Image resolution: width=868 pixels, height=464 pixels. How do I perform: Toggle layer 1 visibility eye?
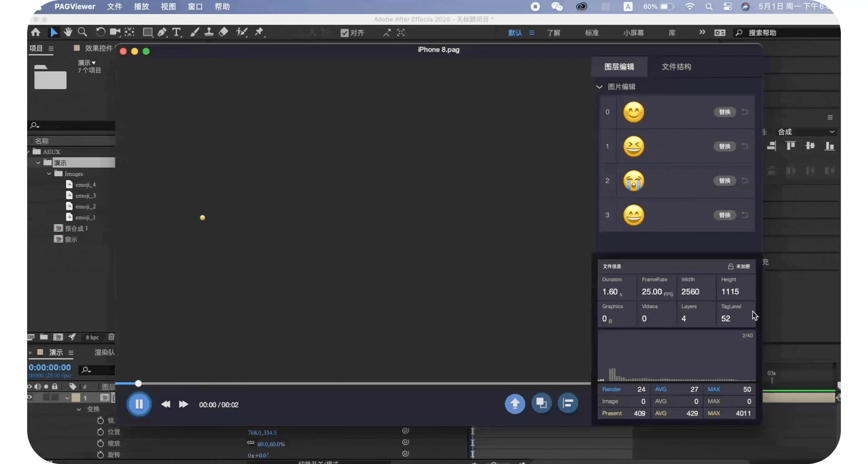pyautogui.click(x=30, y=397)
